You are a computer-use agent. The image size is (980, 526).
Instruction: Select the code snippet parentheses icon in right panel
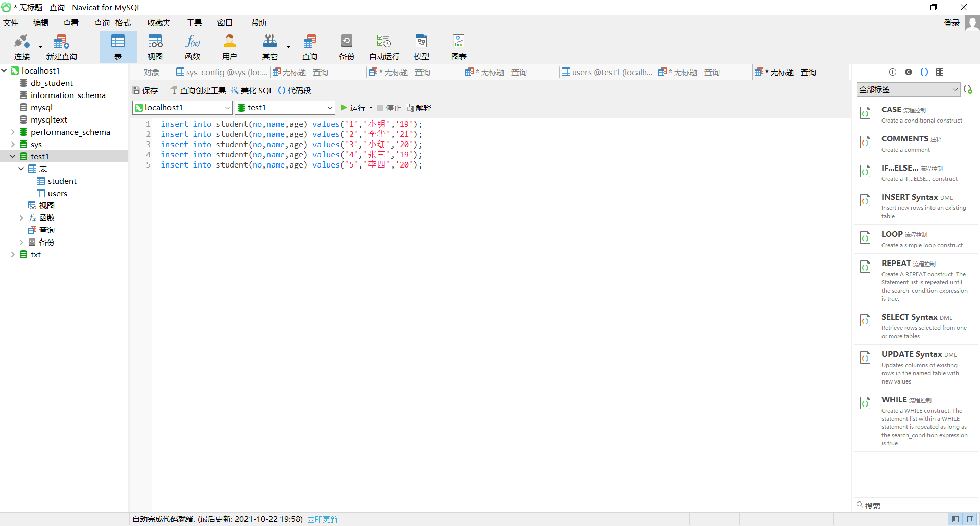[x=924, y=72]
